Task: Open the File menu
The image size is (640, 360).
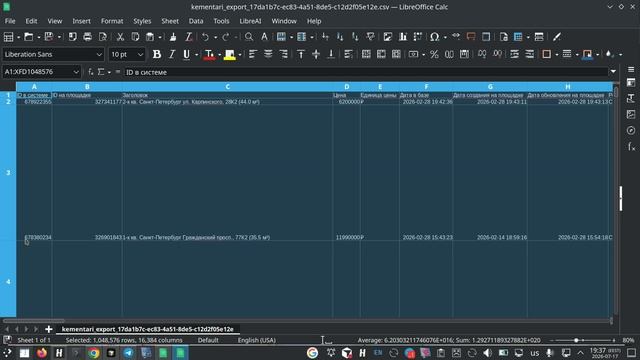Action: (10, 21)
